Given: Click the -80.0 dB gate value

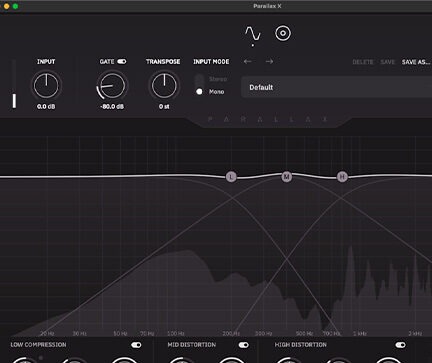Looking at the screenshot, I should click(x=112, y=107).
